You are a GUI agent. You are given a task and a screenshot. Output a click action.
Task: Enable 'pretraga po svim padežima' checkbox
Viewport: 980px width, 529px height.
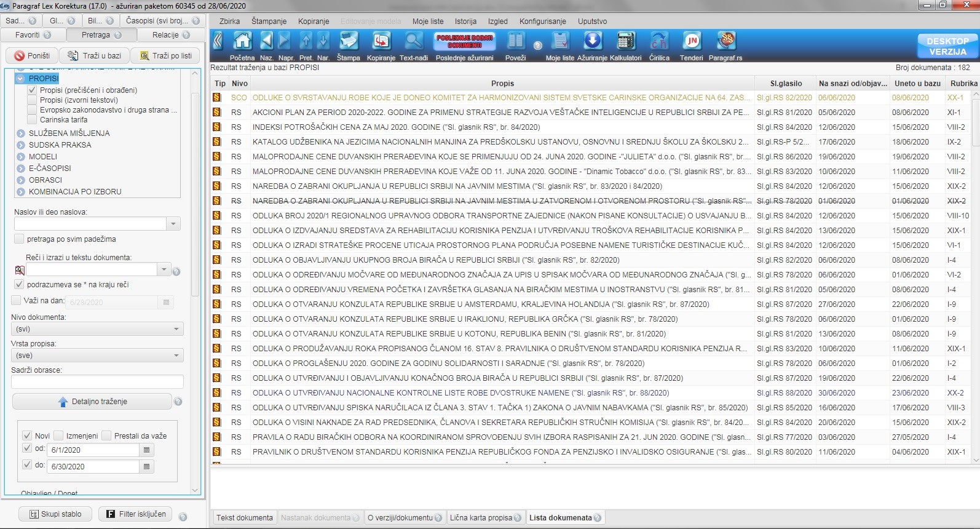(x=19, y=239)
